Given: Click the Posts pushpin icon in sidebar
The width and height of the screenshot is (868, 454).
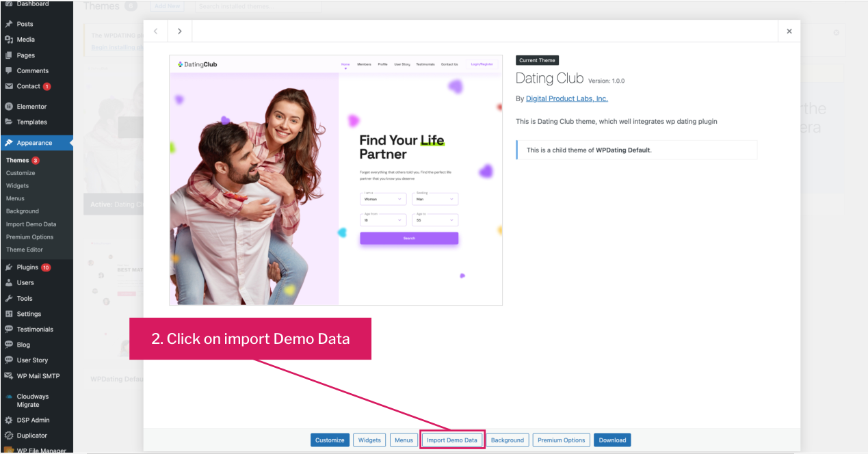Looking at the screenshot, I should coord(9,24).
